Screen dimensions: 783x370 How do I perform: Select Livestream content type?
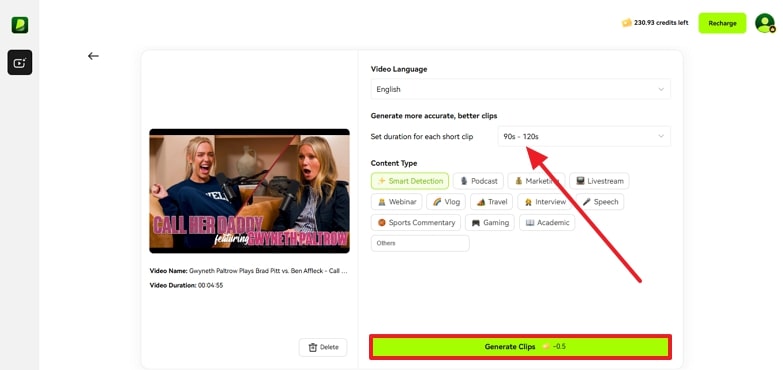[x=599, y=181]
